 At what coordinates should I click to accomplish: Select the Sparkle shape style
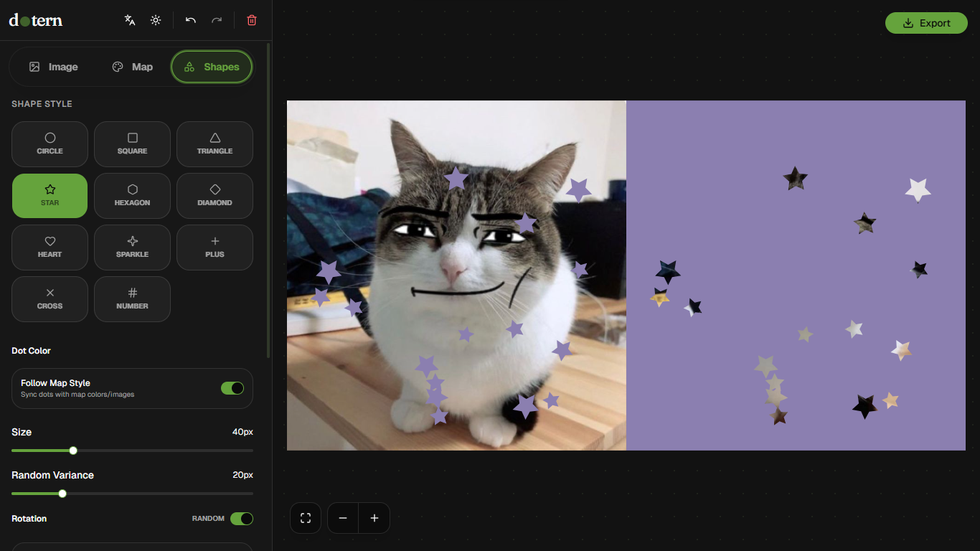(133, 248)
